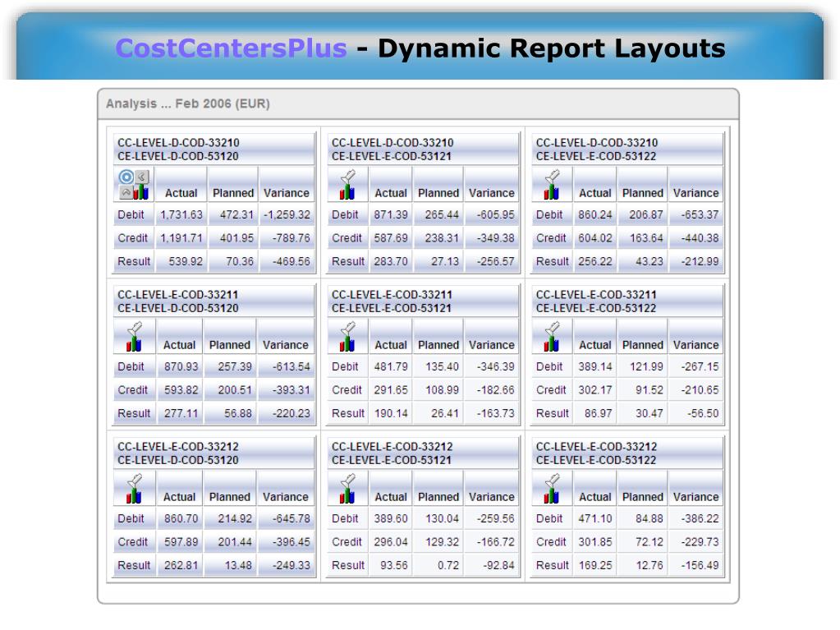Select the Result row label beside 169.25
Viewport: 840px width, 630px height.
point(553,565)
